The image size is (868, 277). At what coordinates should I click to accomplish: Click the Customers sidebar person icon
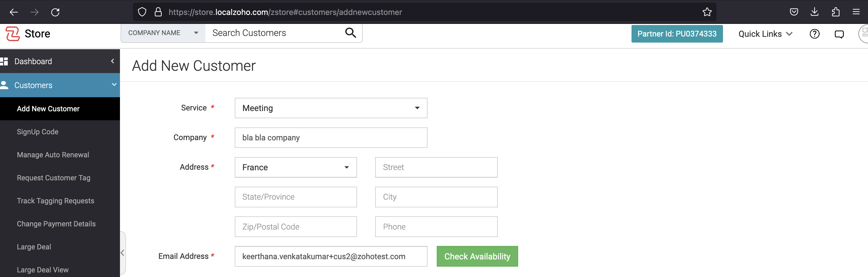pos(5,85)
